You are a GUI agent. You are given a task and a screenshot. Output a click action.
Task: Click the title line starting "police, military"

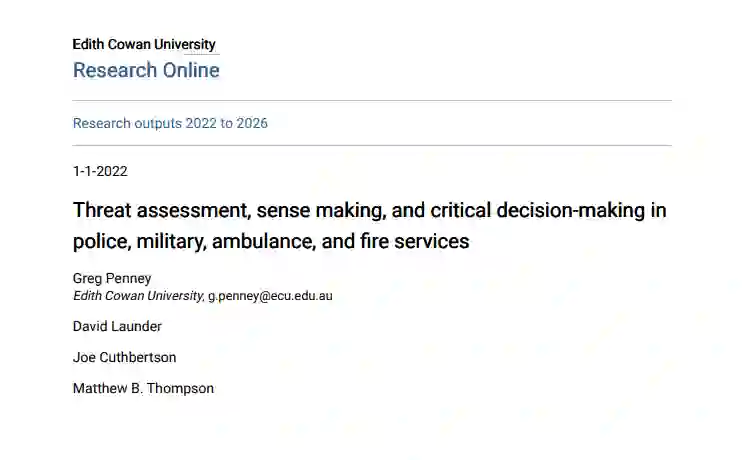[x=270, y=241]
